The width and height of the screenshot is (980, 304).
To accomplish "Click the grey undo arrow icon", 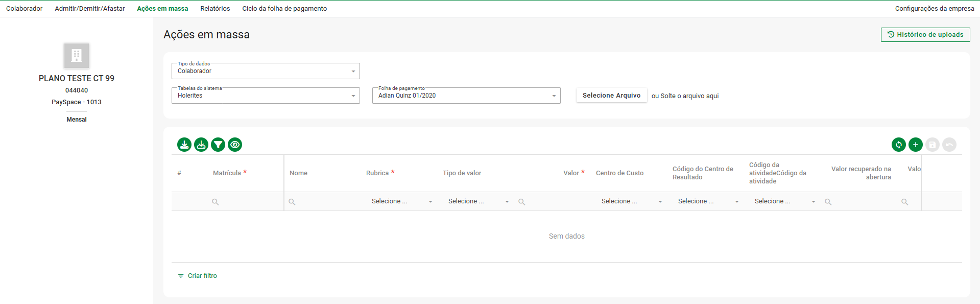I will pos(949,145).
